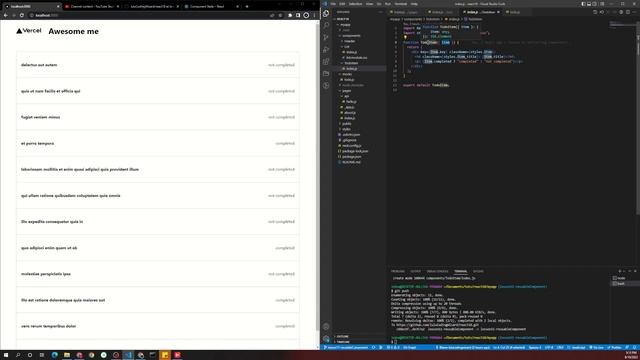640x360 pixels.
Task: Open the Selection menu in VS Code
Action: tap(355, 4)
